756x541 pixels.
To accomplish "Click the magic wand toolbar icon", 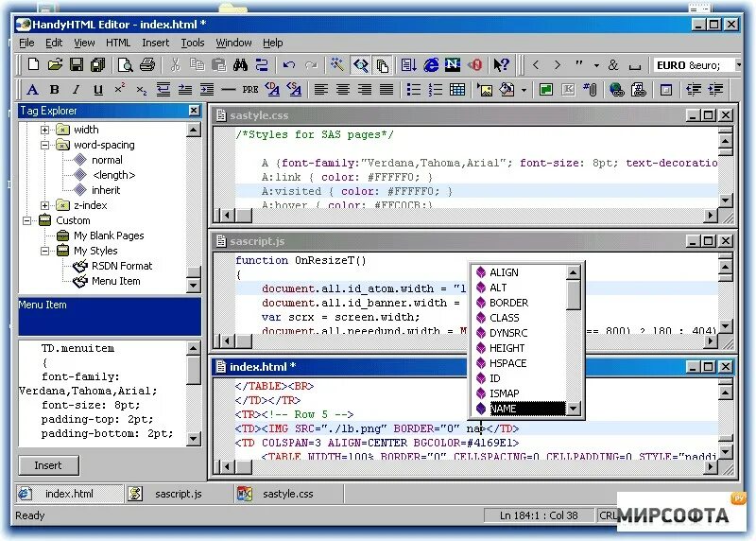I will click(337, 64).
